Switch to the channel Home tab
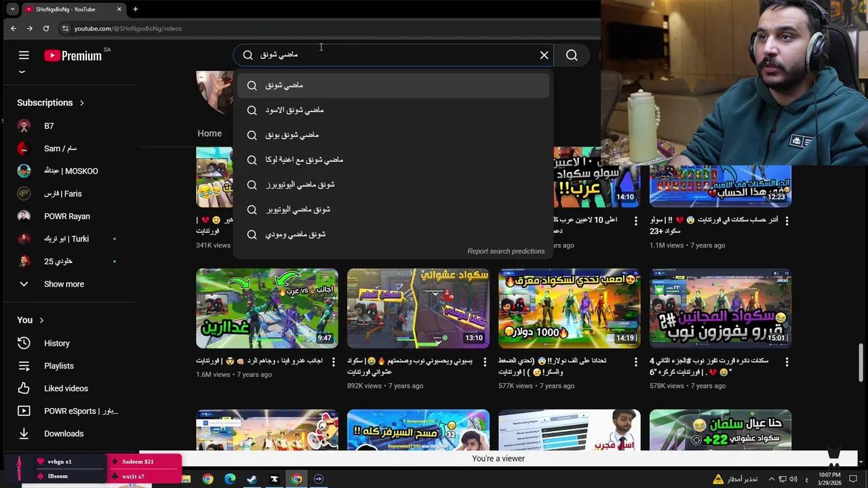The height and width of the screenshot is (488, 868). pos(210,134)
